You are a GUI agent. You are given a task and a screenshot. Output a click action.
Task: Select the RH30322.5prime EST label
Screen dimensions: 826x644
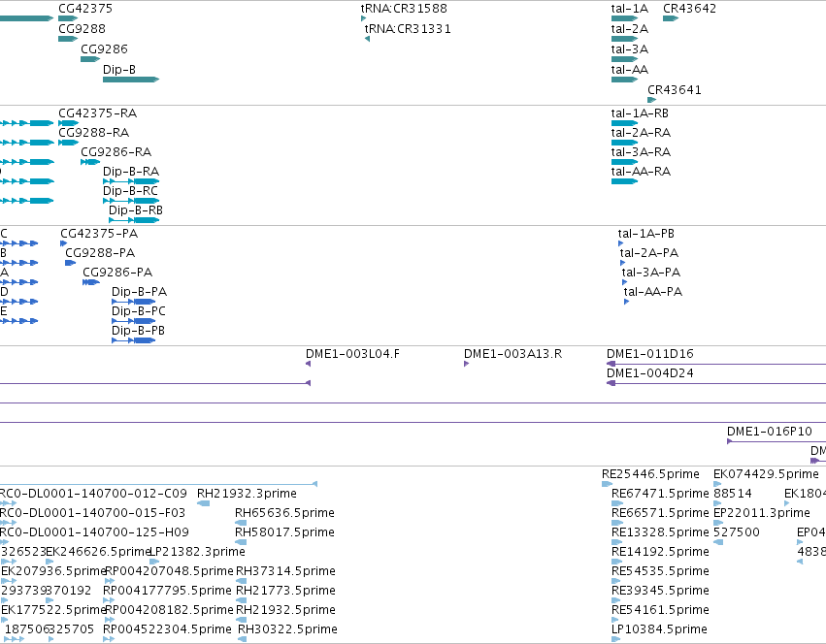tap(287, 629)
